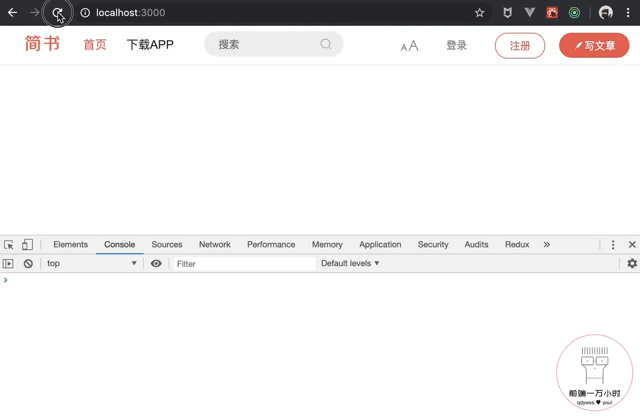Screen dimensions: 640x418
Task: Open the red browser extension icon
Action: (x=552, y=13)
